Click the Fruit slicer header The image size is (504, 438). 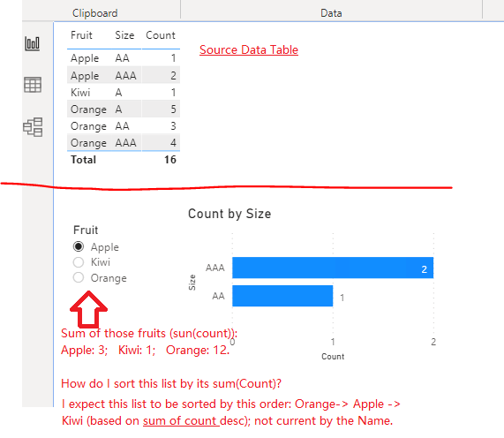click(86, 230)
